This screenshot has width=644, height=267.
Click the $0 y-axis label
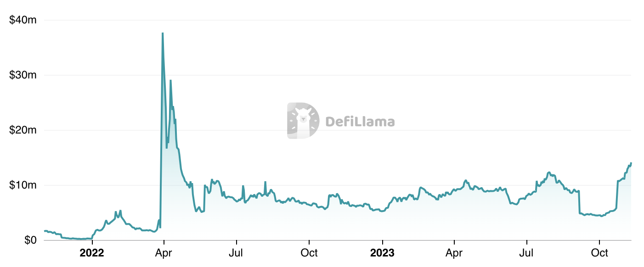click(30, 240)
